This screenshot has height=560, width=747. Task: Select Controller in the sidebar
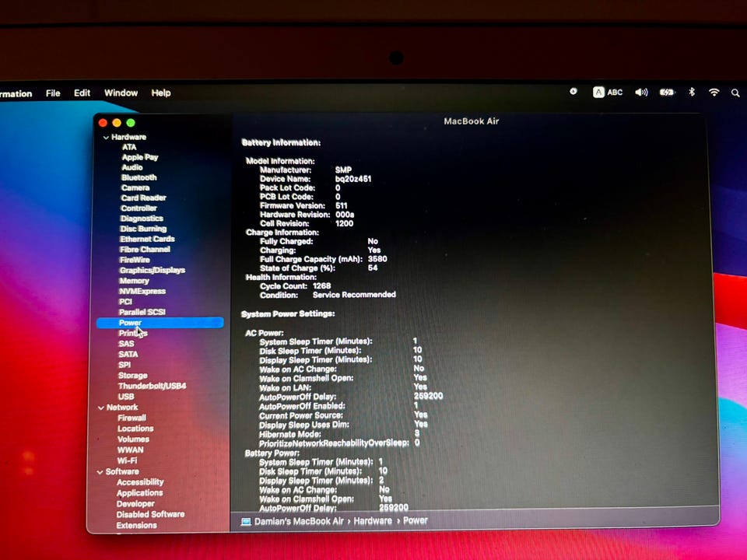click(139, 208)
